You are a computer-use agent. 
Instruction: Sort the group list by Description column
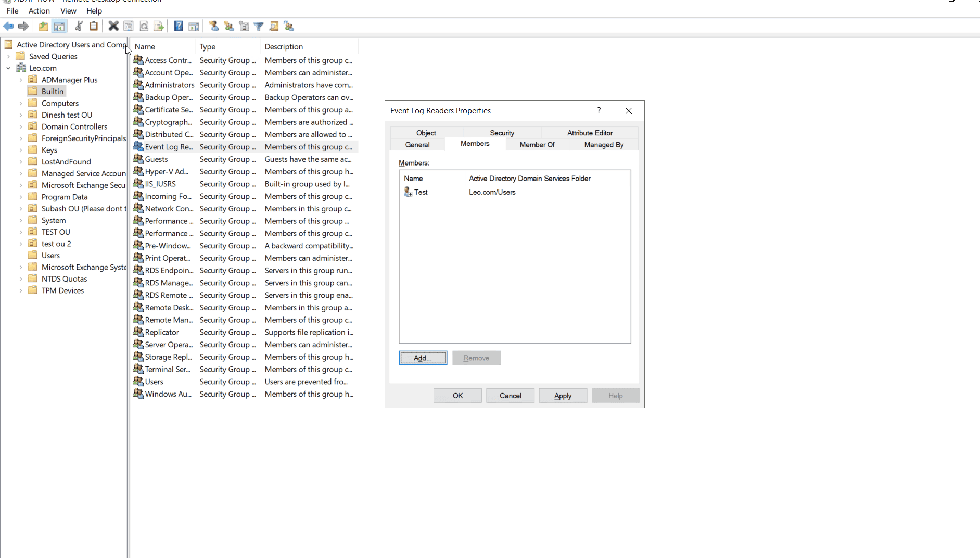(x=309, y=46)
